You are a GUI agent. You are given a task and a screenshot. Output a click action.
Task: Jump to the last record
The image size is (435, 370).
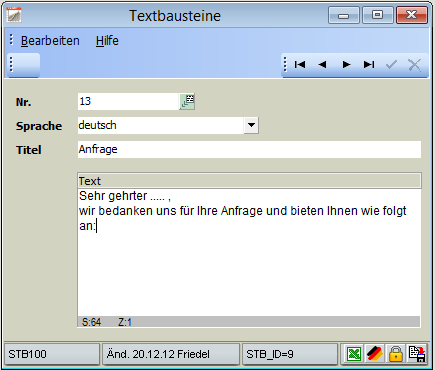point(369,64)
